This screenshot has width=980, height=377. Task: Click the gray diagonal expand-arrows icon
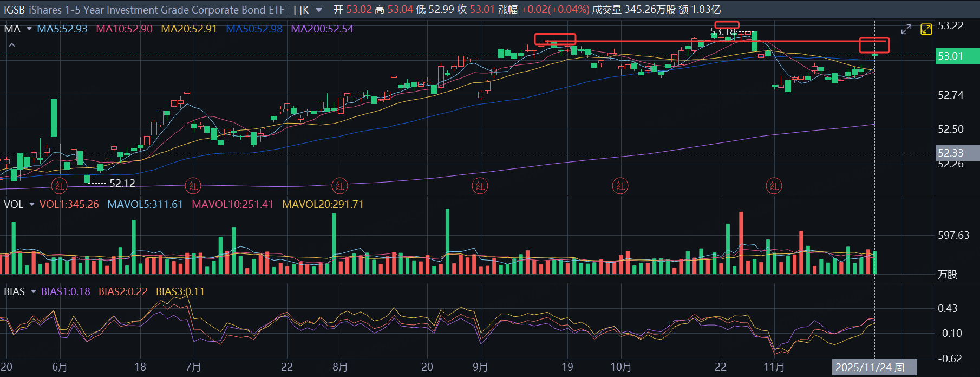pos(906,29)
